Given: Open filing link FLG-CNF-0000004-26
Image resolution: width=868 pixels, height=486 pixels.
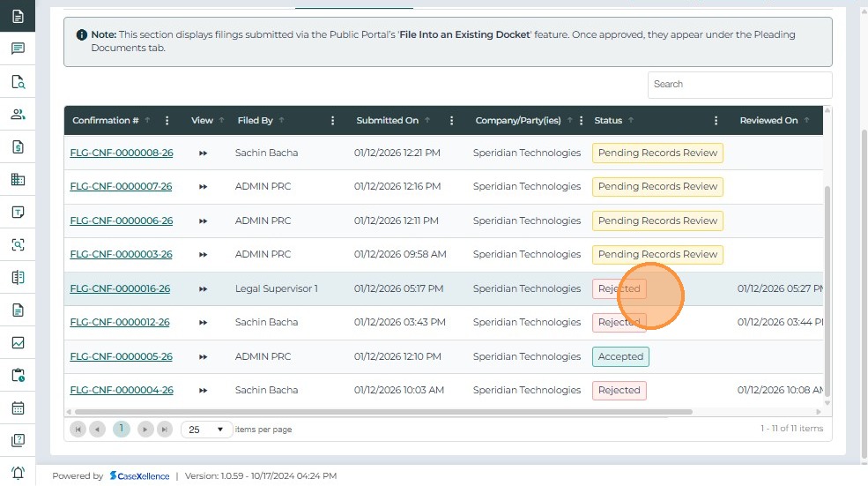Looking at the screenshot, I should point(122,390).
